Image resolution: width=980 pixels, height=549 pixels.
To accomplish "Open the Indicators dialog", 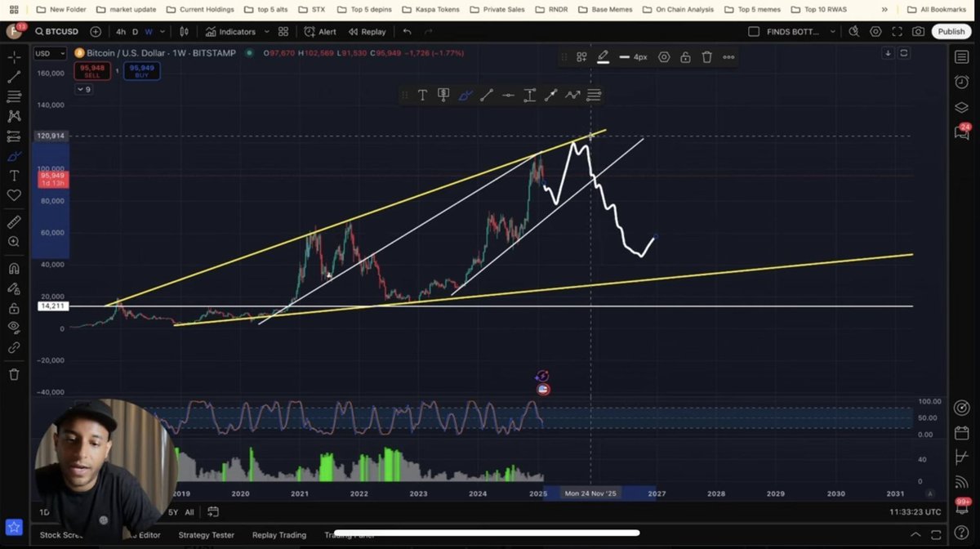I will pos(230,32).
